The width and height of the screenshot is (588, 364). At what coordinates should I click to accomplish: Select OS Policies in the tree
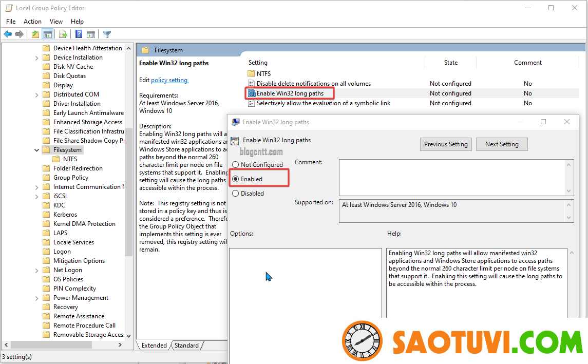[x=68, y=279]
